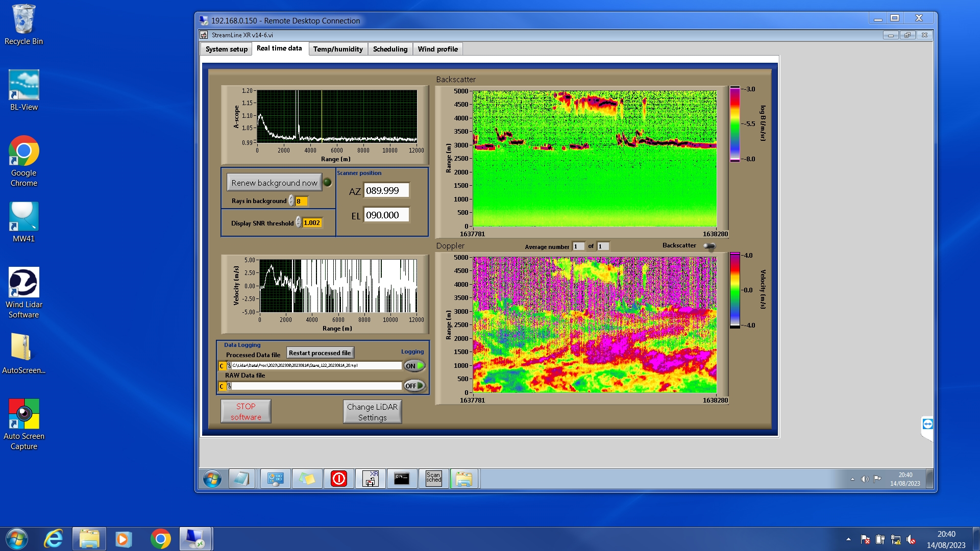The height and width of the screenshot is (551, 980).
Task: Open the StreamLine XR taskbar icon
Action: [x=371, y=479]
